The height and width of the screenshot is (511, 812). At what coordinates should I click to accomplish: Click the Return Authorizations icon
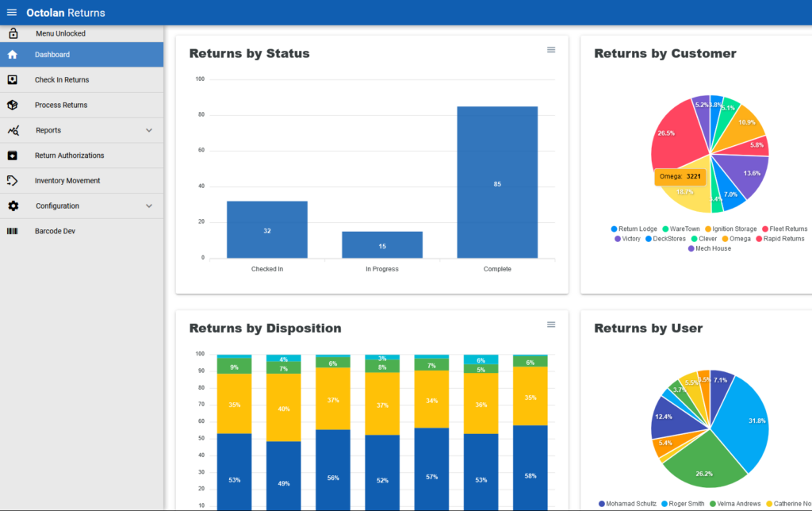[x=13, y=156]
